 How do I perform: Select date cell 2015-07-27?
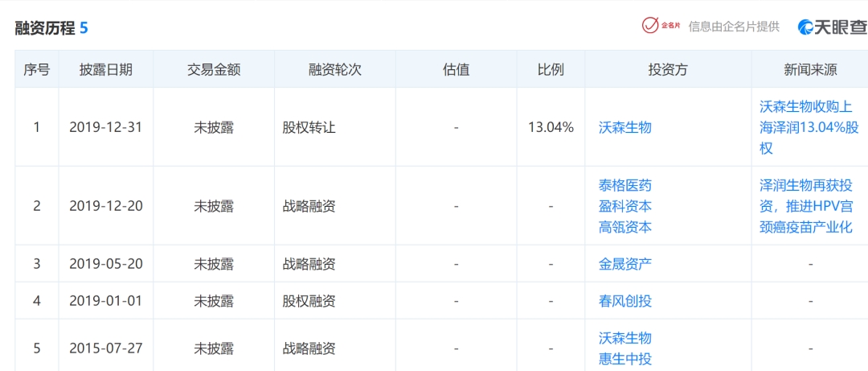point(106,348)
